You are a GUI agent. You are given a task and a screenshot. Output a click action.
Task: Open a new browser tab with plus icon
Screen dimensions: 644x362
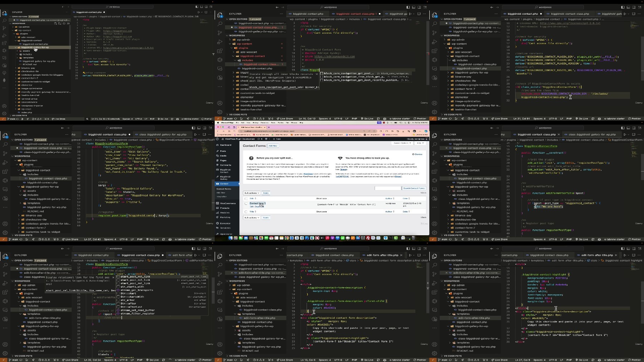pyautogui.click(x=269, y=127)
